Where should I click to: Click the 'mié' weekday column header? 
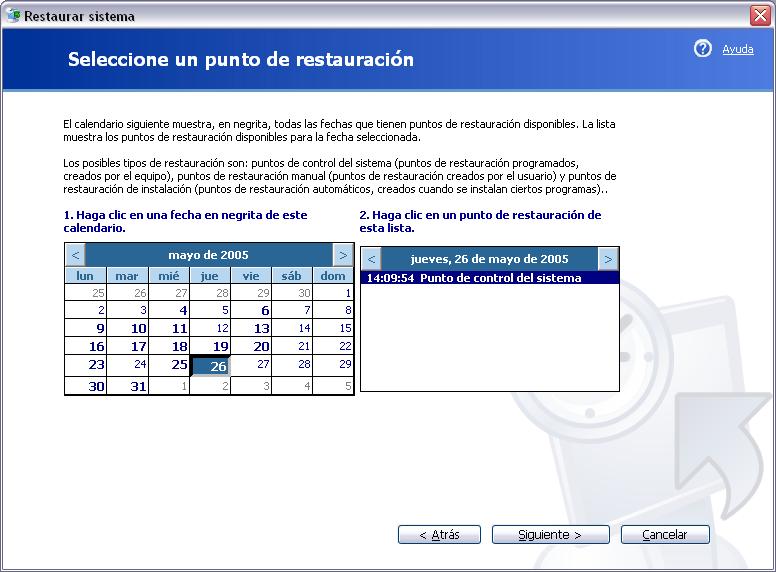[169, 276]
